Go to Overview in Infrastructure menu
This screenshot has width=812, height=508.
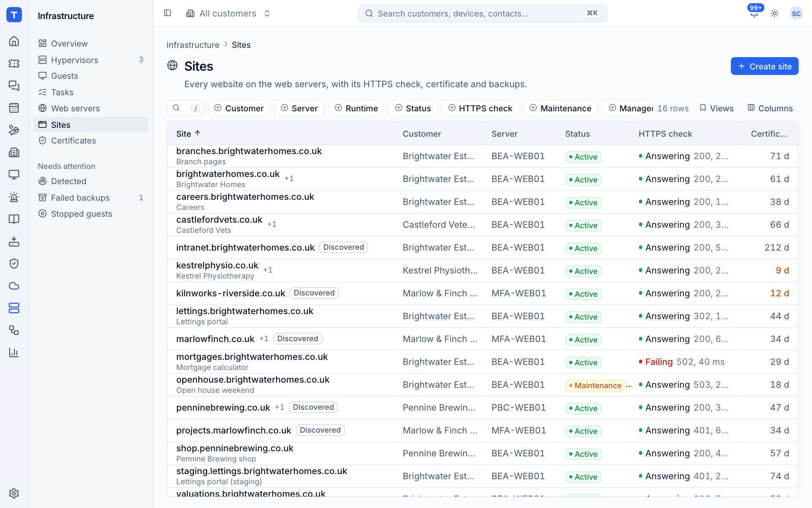[x=91, y=44]
